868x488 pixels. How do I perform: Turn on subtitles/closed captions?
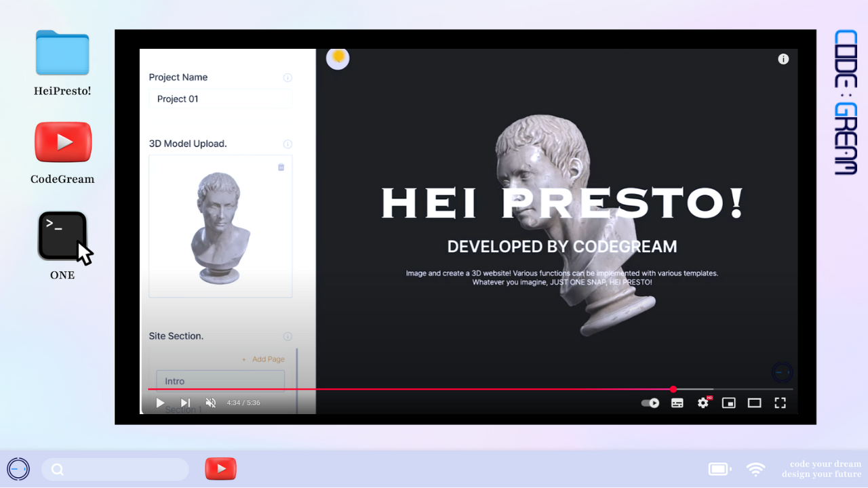[677, 403]
